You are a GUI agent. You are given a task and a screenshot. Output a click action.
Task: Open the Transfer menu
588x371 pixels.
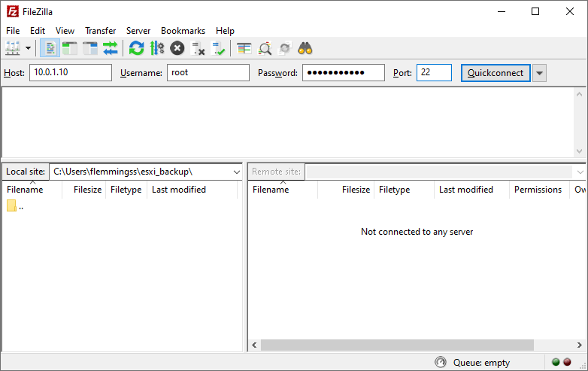coord(100,31)
